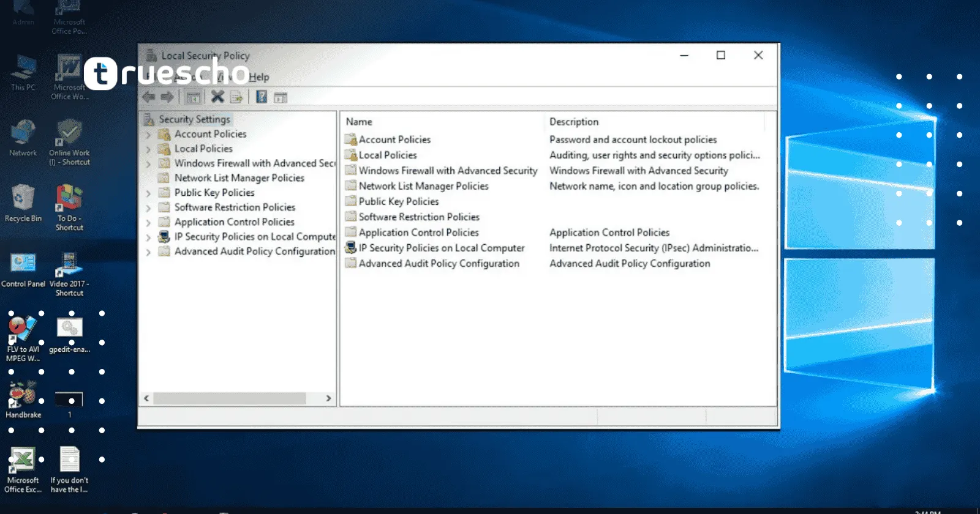Click the Delete X icon in the toolbar
Screen dimensions: 980x514
pyautogui.click(x=217, y=97)
